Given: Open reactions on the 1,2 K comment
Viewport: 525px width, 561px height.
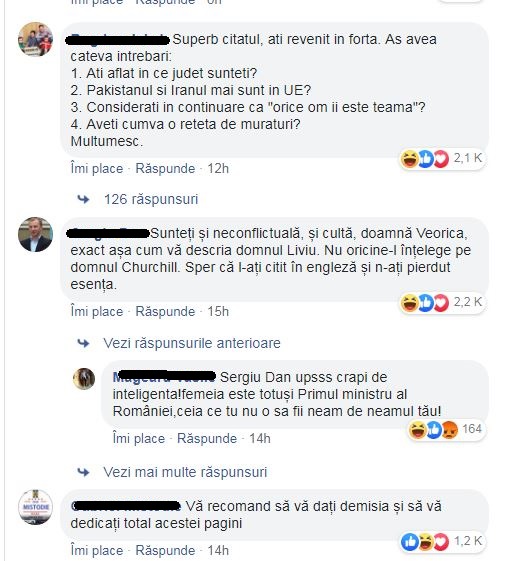Looking at the screenshot, I should pyautogui.click(x=441, y=542).
